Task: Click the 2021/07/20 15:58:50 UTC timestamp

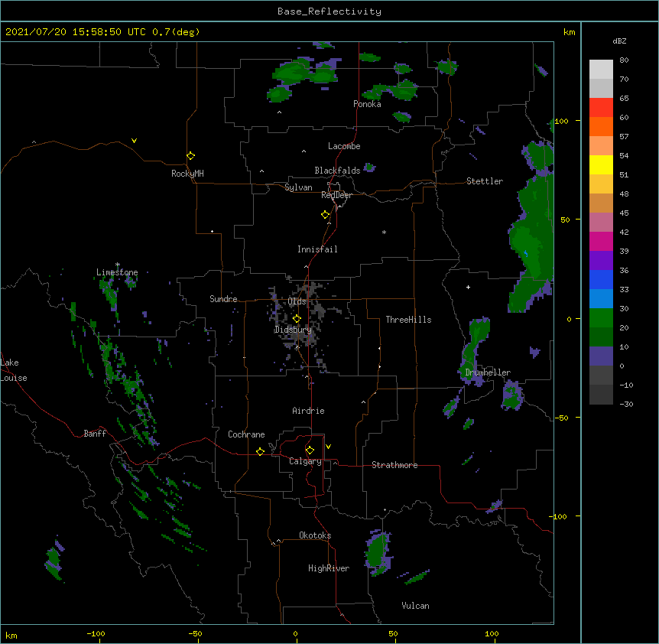Action: 76,32
